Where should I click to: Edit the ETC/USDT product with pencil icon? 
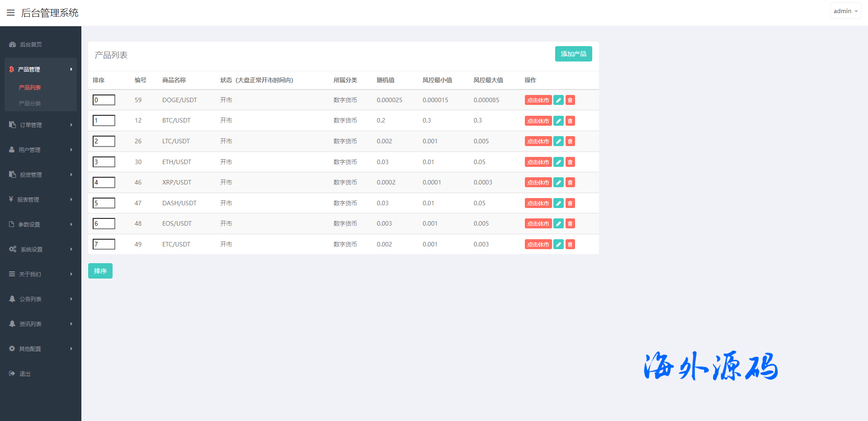click(x=558, y=245)
